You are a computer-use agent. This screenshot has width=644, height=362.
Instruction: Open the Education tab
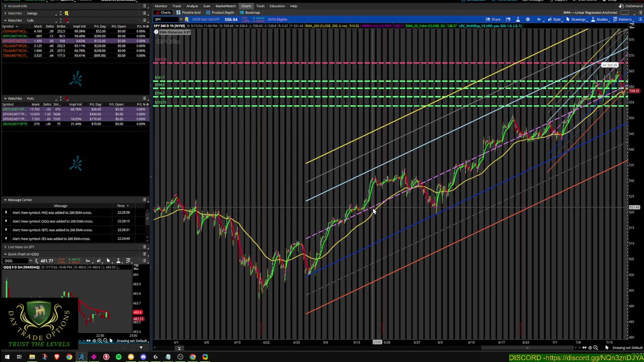(x=277, y=6)
